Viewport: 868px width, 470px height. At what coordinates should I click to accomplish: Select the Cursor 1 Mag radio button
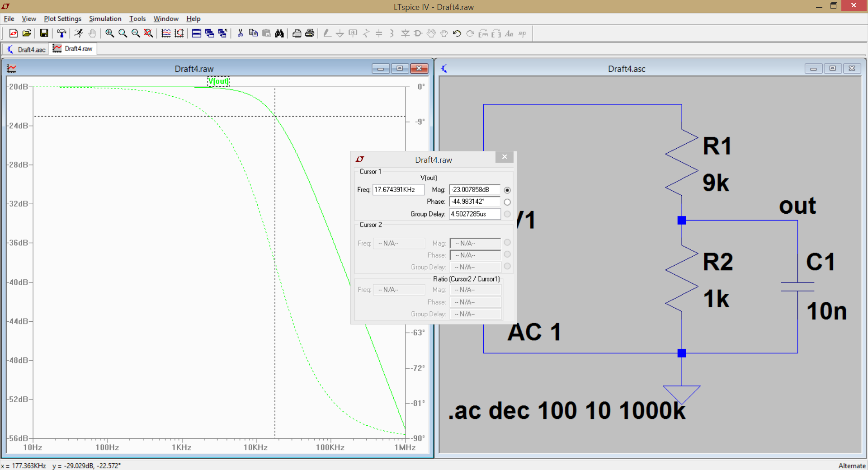507,190
